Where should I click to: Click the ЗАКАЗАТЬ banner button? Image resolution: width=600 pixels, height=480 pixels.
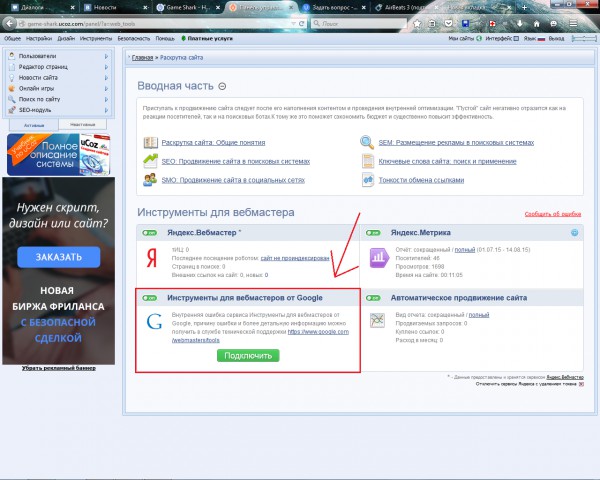tap(59, 257)
